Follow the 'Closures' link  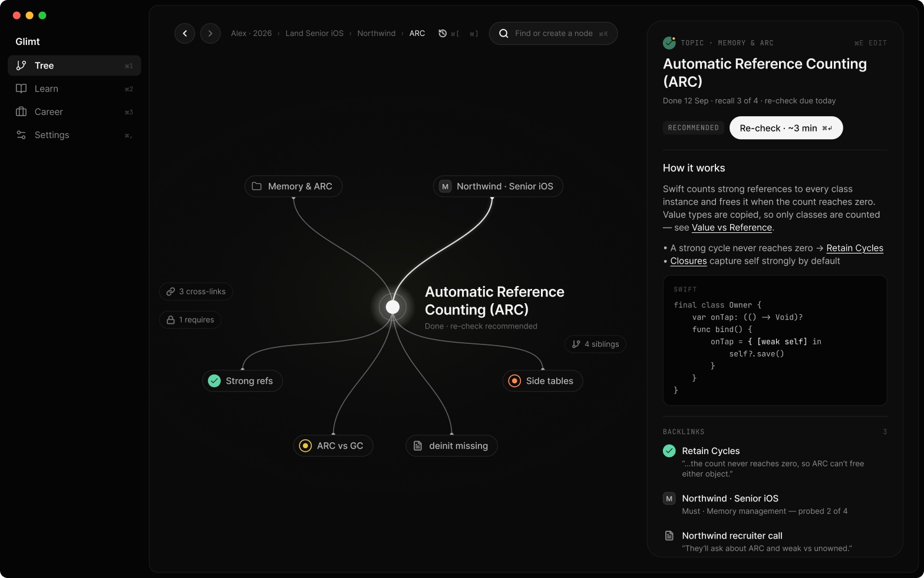688,261
